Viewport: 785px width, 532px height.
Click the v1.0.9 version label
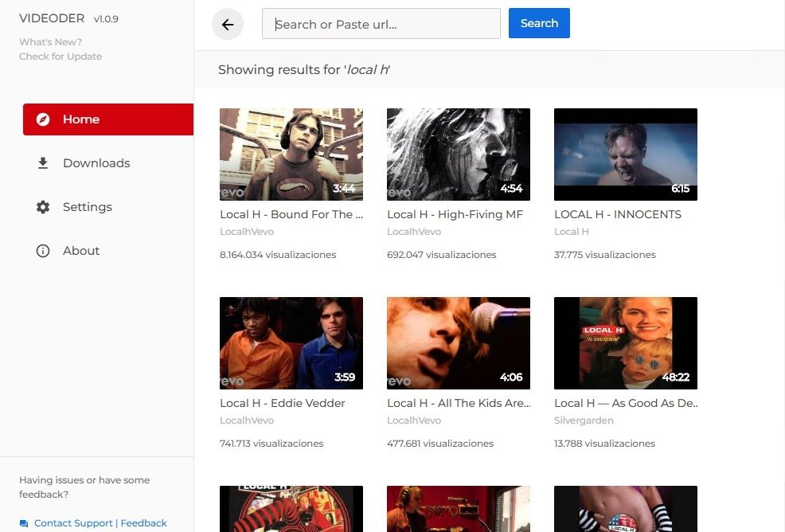pyautogui.click(x=106, y=19)
